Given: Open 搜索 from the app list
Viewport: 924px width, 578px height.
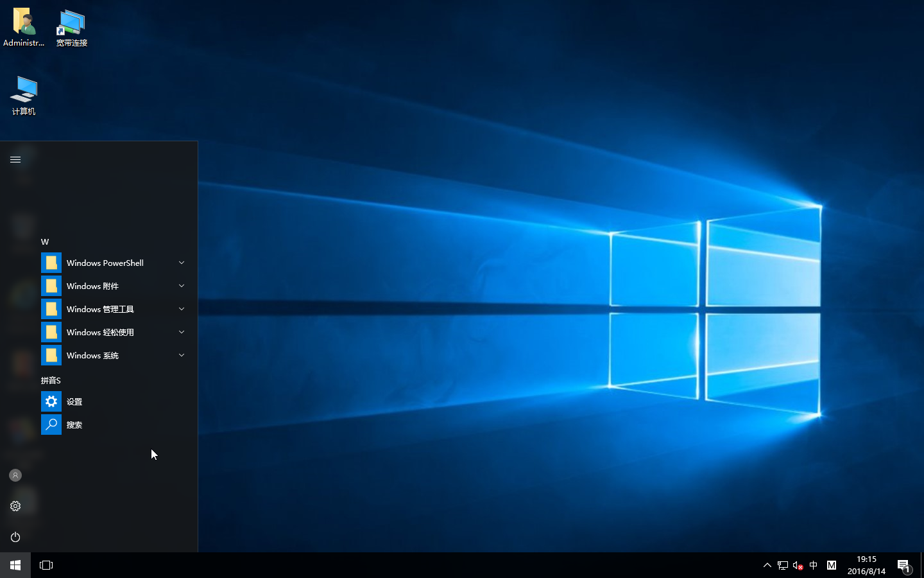Looking at the screenshot, I should tap(74, 425).
